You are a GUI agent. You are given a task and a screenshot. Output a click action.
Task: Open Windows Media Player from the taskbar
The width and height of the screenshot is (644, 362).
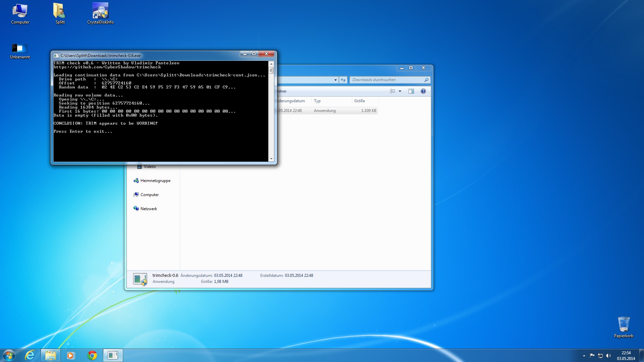(x=70, y=355)
